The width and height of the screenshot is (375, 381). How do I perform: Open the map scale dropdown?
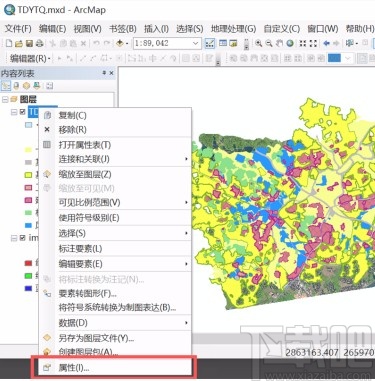[196, 43]
